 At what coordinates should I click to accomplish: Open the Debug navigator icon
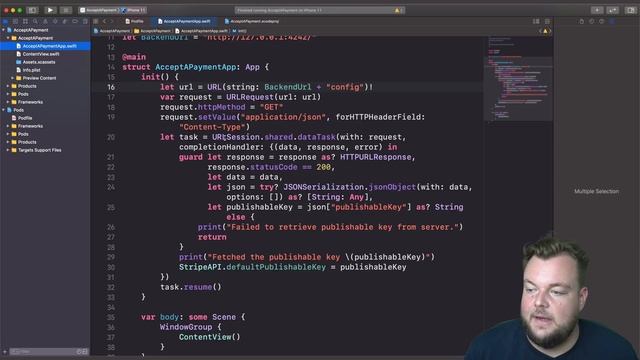click(65, 21)
